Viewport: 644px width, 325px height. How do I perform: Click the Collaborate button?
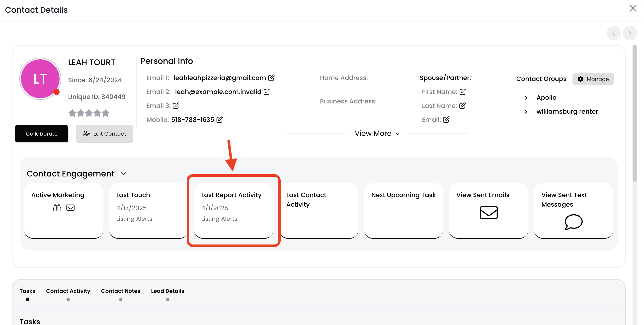click(x=42, y=134)
